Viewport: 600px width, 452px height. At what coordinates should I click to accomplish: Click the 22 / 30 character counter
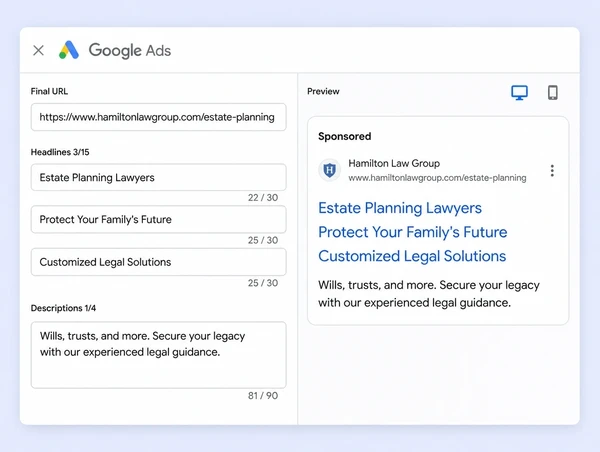[263, 198]
